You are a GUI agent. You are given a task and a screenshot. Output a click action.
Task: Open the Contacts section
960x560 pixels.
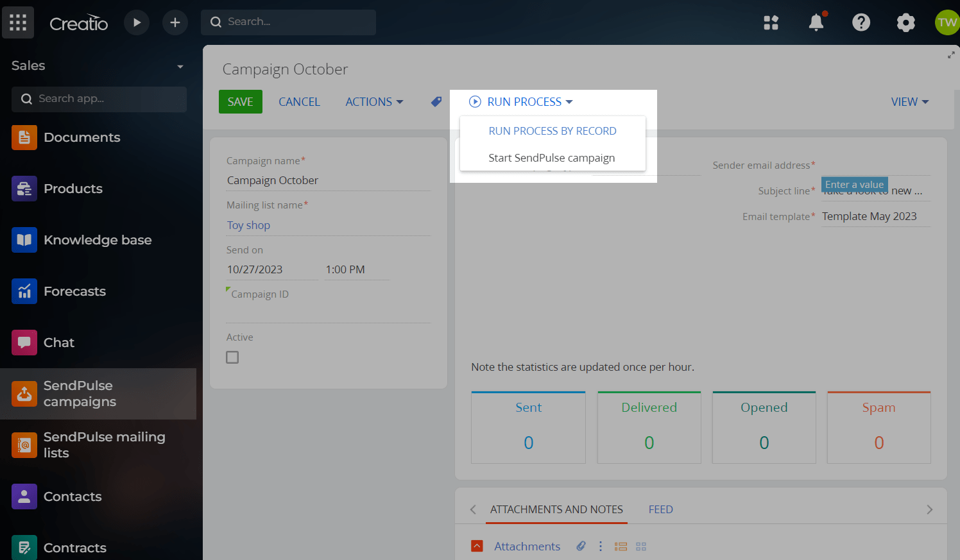click(x=98, y=496)
